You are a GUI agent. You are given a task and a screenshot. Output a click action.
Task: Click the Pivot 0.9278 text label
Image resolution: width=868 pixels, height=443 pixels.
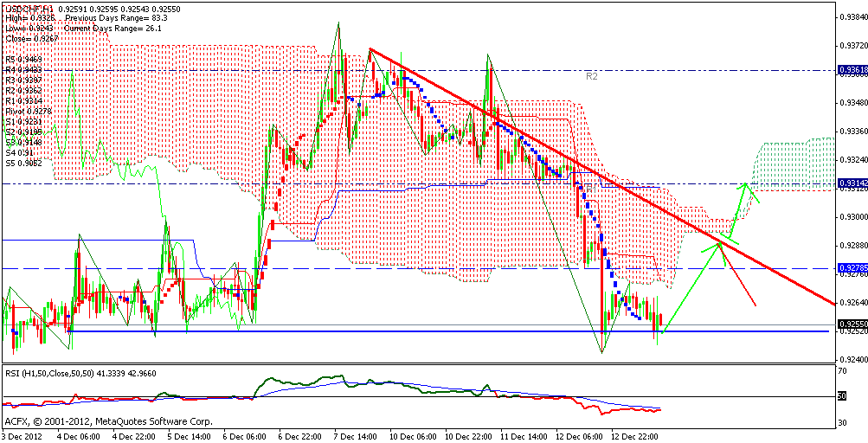pyautogui.click(x=28, y=111)
